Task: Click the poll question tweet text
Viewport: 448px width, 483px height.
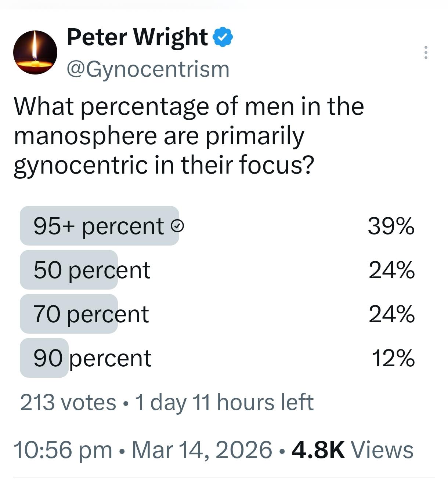Action: click(x=189, y=135)
